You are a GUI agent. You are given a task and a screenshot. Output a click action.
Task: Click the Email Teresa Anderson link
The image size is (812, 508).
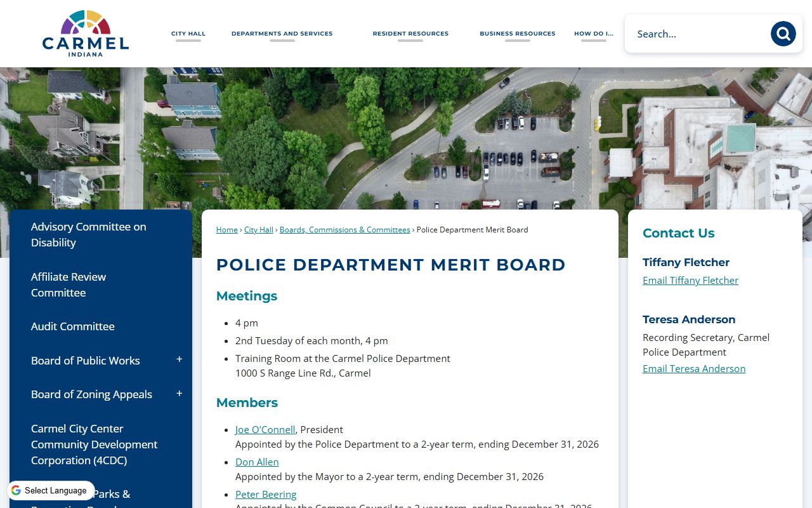coord(694,368)
